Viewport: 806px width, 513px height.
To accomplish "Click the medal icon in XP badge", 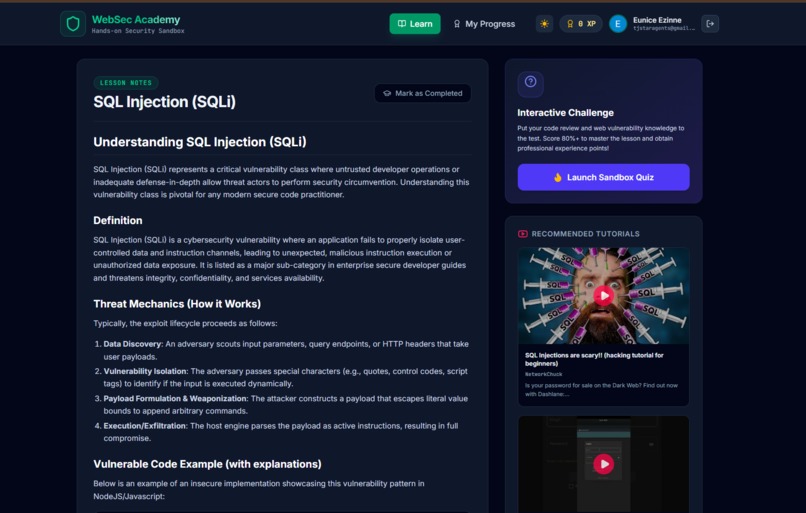I will (x=570, y=24).
